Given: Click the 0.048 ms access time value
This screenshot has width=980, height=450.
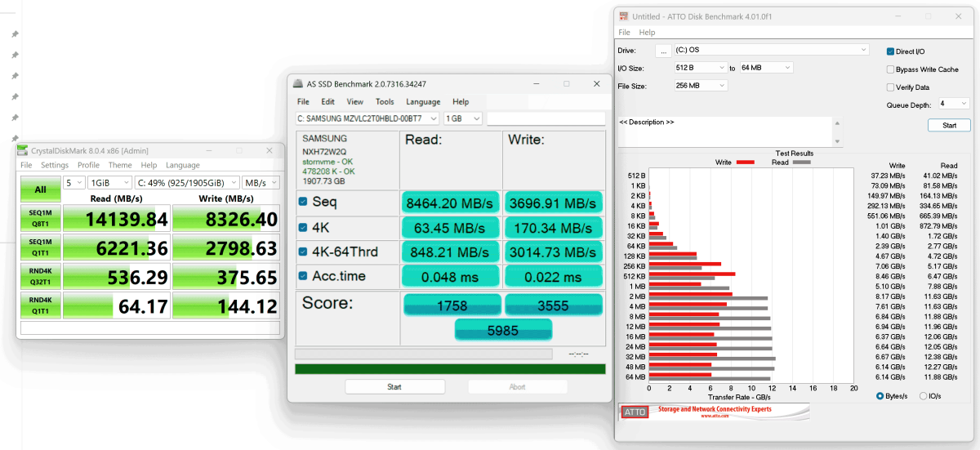Looking at the screenshot, I should pos(450,277).
